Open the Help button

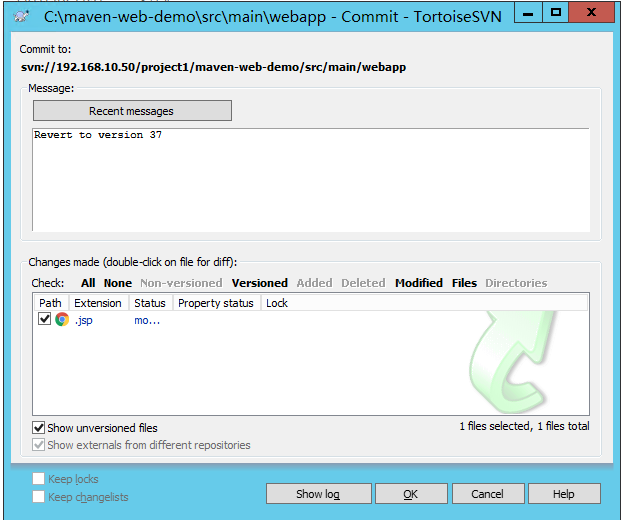[564, 493]
